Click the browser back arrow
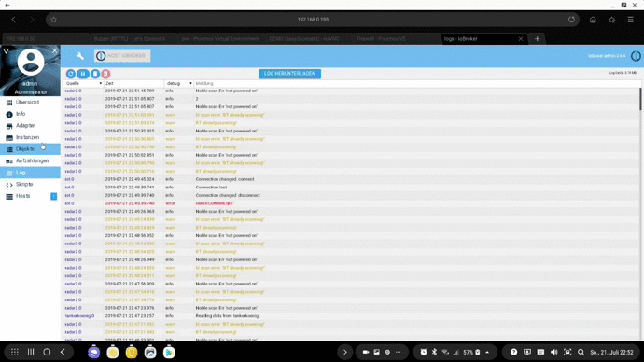 [14, 20]
